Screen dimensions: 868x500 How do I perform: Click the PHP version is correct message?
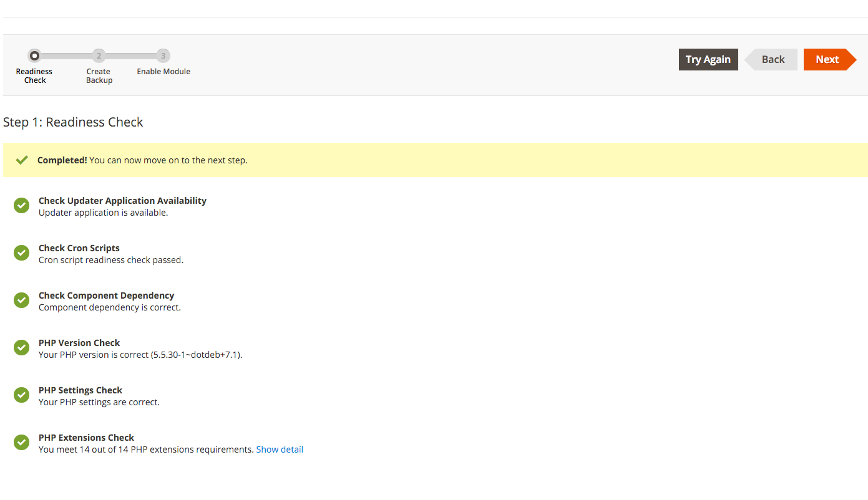[x=140, y=355]
